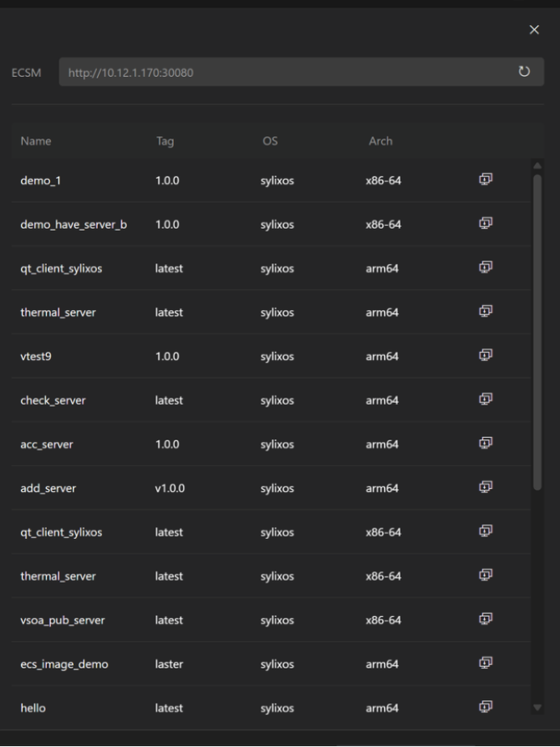Click the Arch column header
Screen dimensions: 560x747
coord(380,141)
